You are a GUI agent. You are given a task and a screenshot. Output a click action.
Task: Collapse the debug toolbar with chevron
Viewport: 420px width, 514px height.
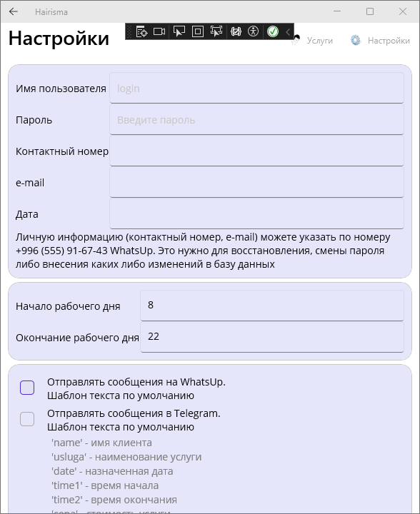(288, 32)
